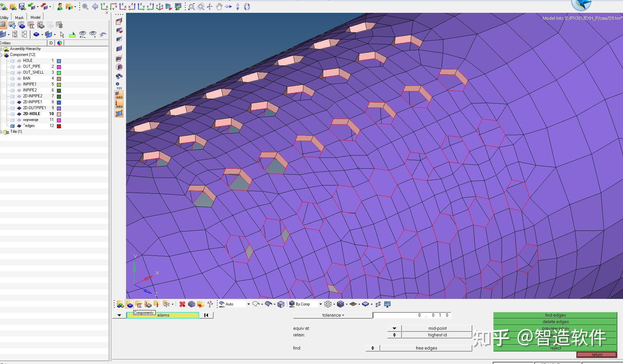Open the Auto geometry style dropdown
Screen dimensions: 623x364
[x=248, y=304]
